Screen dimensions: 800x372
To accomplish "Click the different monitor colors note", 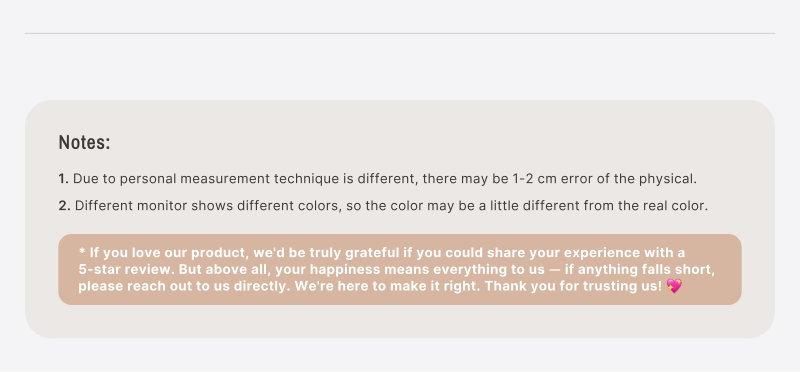I will click(x=383, y=206).
